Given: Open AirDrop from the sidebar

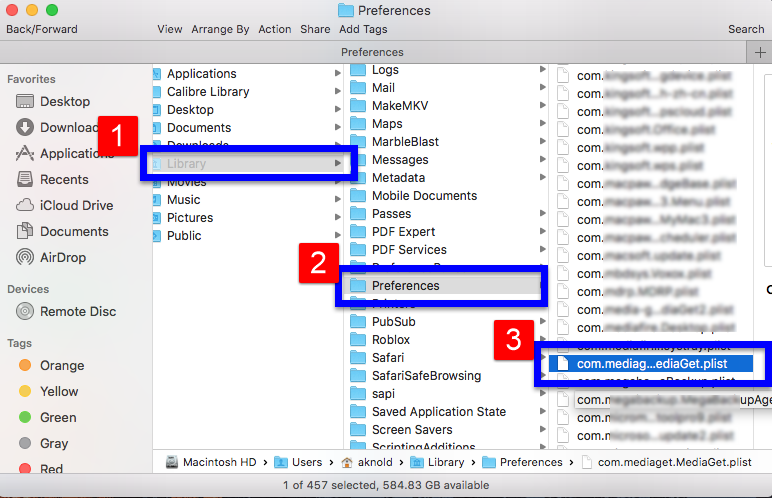Looking at the screenshot, I should point(24,257).
